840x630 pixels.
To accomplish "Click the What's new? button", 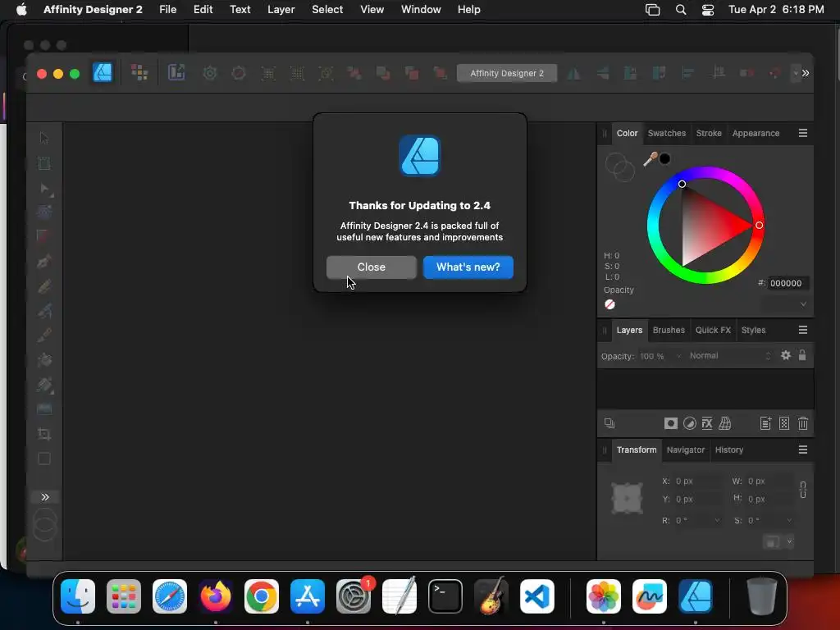I will click(x=468, y=267).
